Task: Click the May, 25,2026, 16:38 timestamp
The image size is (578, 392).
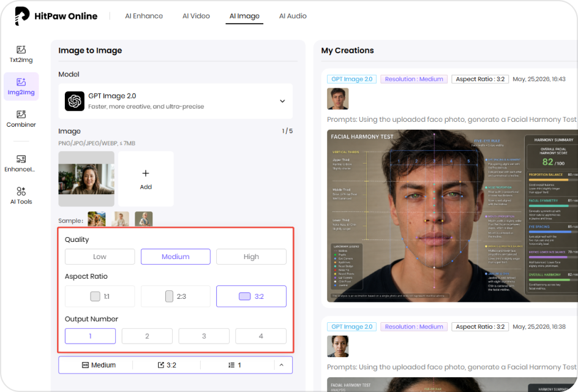Action: tap(539, 327)
